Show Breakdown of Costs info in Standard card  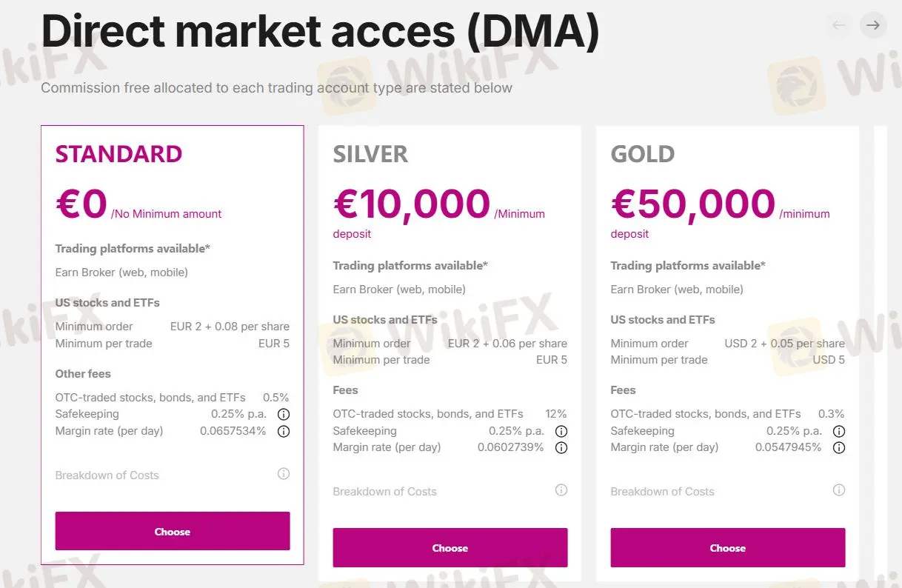click(x=284, y=474)
